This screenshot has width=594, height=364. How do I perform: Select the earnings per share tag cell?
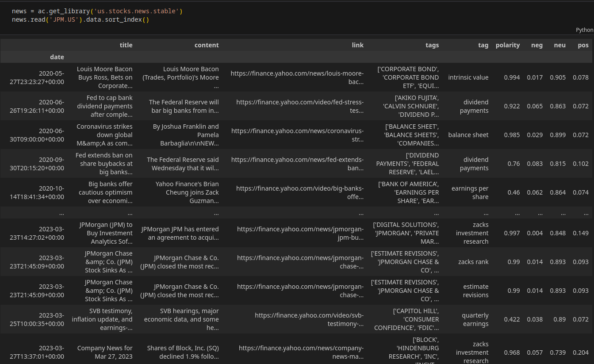coord(470,192)
